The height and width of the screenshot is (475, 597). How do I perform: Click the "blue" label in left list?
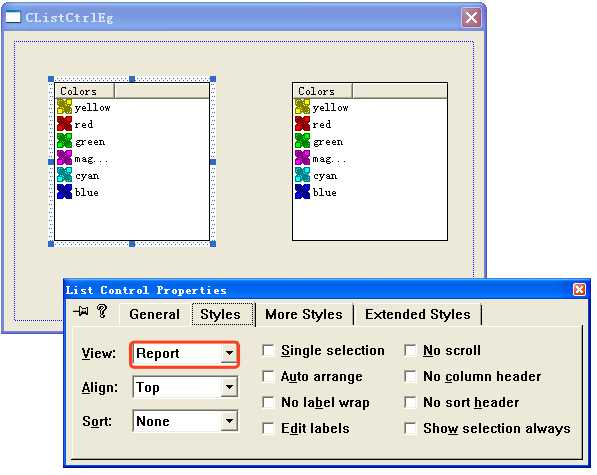[86, 192]
